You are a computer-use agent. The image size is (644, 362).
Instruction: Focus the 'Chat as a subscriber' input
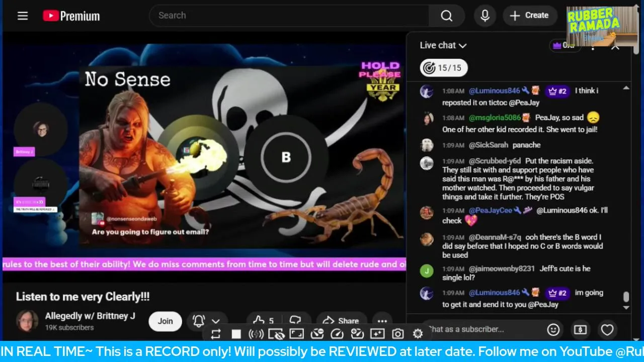click(482, 329)
